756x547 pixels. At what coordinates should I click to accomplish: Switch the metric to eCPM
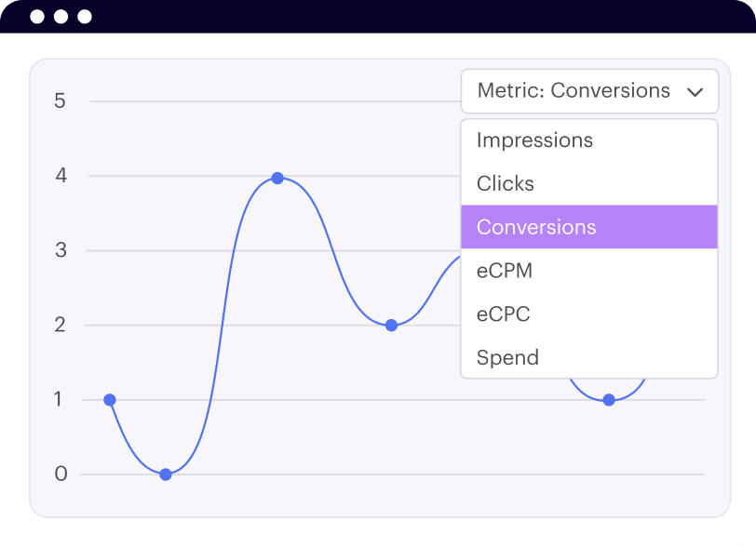[x=505, y=271]
